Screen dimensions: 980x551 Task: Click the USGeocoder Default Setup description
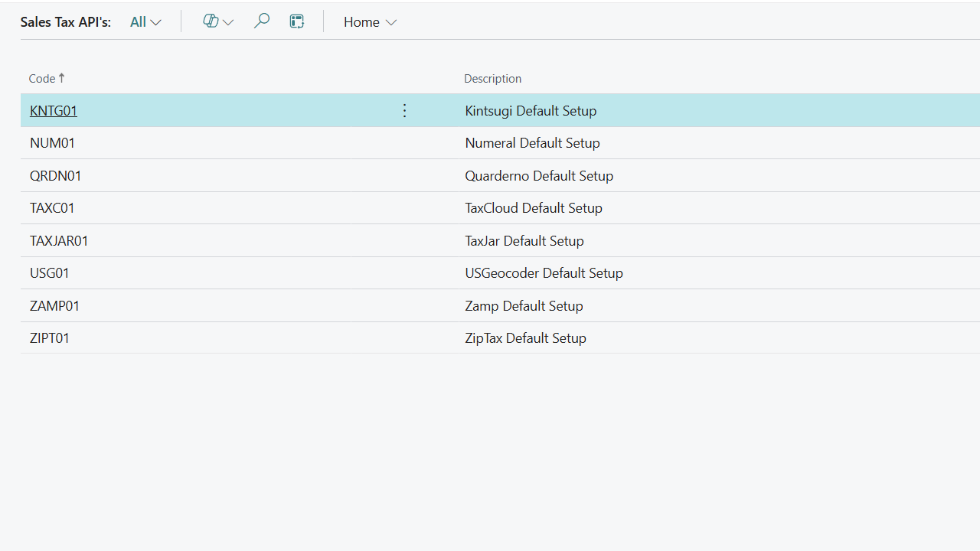544,273
